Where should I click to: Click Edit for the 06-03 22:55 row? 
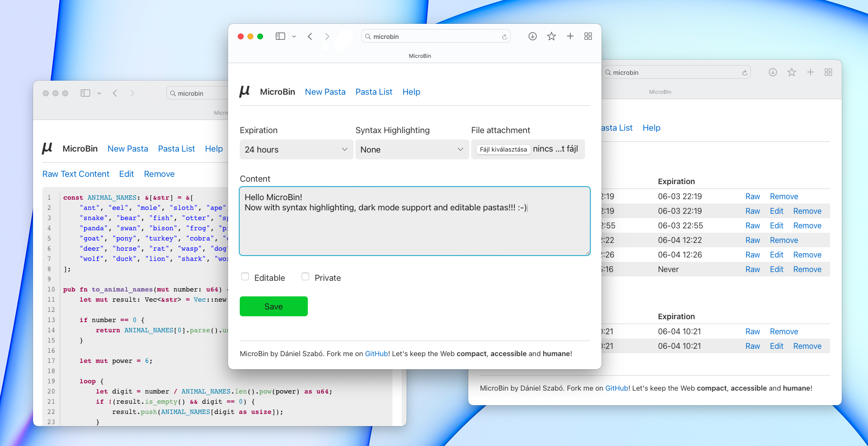tap(777, 225)
